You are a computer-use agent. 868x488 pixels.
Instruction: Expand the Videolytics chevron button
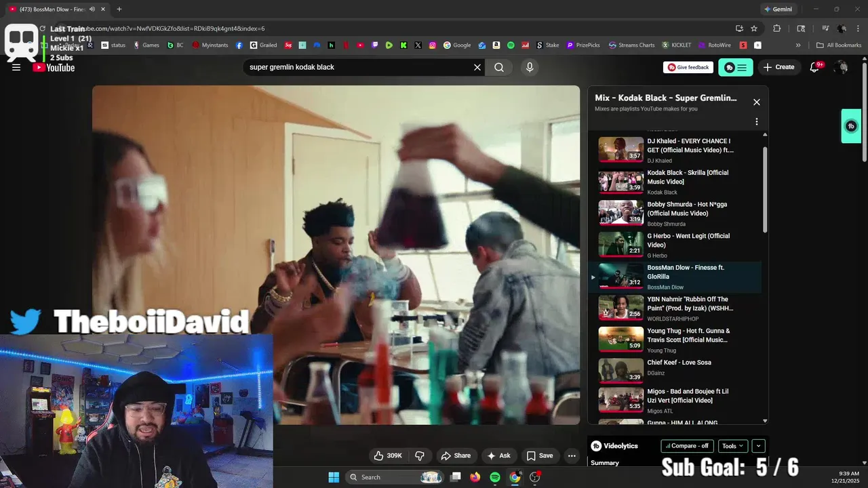pos(759,446)
